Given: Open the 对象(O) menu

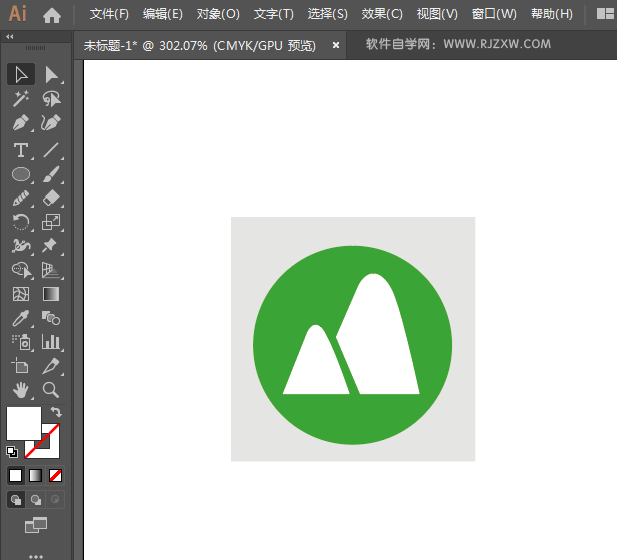Looking at the screenshot, I should pos(218,14).
